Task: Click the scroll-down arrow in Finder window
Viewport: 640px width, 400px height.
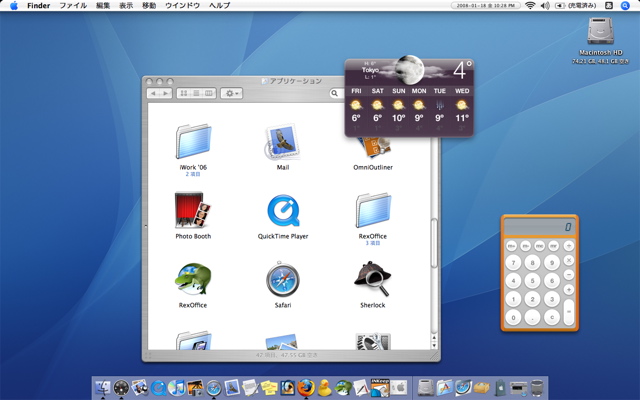Action: [434, 346]
